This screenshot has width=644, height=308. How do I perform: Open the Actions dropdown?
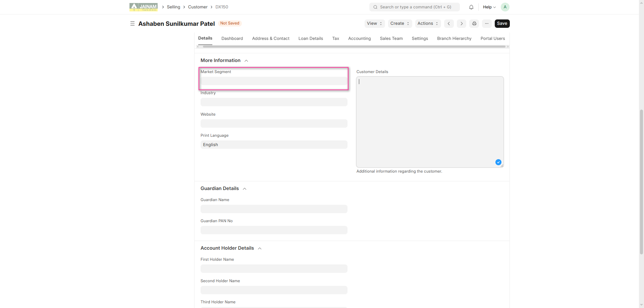pos(428,23)
